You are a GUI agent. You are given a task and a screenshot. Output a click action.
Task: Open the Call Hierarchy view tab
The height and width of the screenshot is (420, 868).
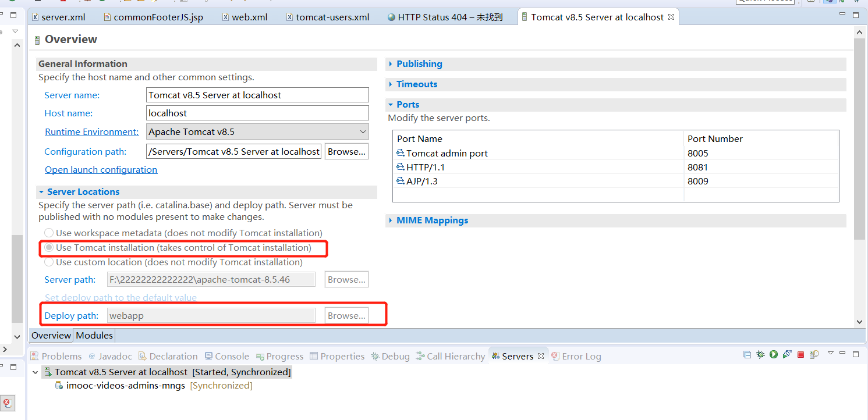[x=451, y=356]
